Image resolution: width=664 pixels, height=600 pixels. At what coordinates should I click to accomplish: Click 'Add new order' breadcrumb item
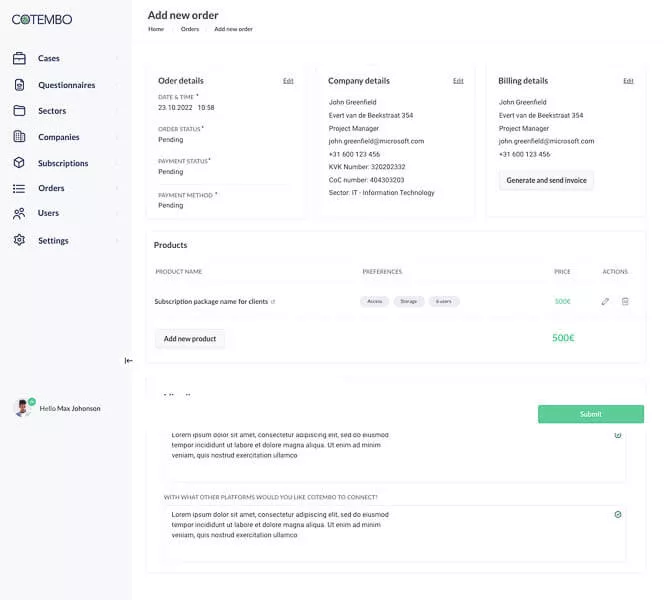click(x=233, y=29)
